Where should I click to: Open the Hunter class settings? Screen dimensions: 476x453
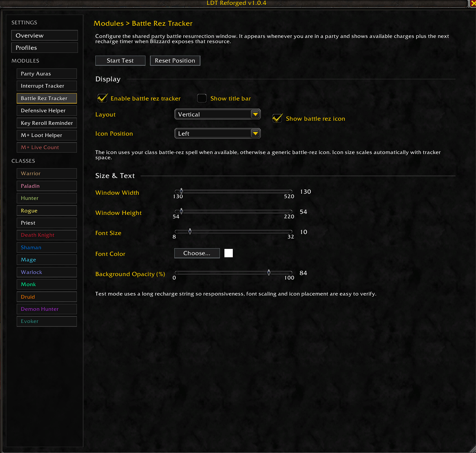(x=47, y=198)
